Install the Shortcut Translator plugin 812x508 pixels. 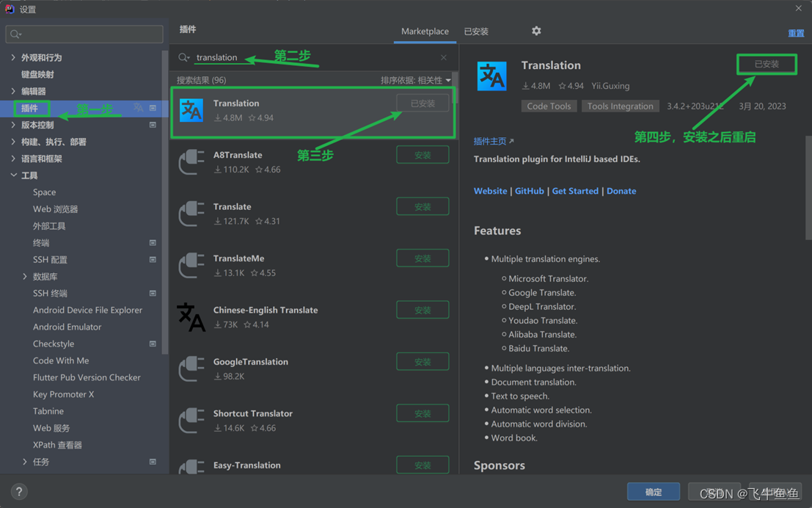pyautogui.click(x=423, y=413)
